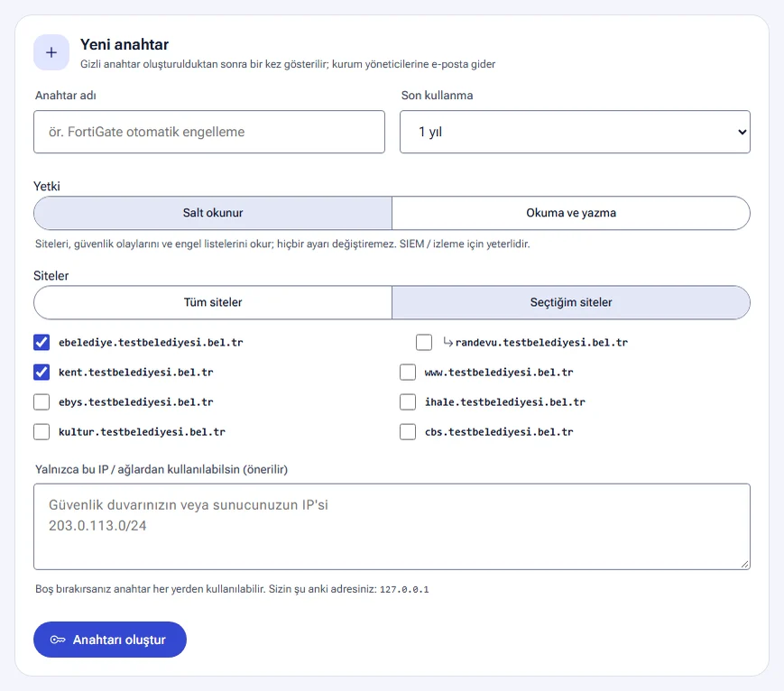Click label ihale.testbelediyesi.bel.tr

click(505, 402)
